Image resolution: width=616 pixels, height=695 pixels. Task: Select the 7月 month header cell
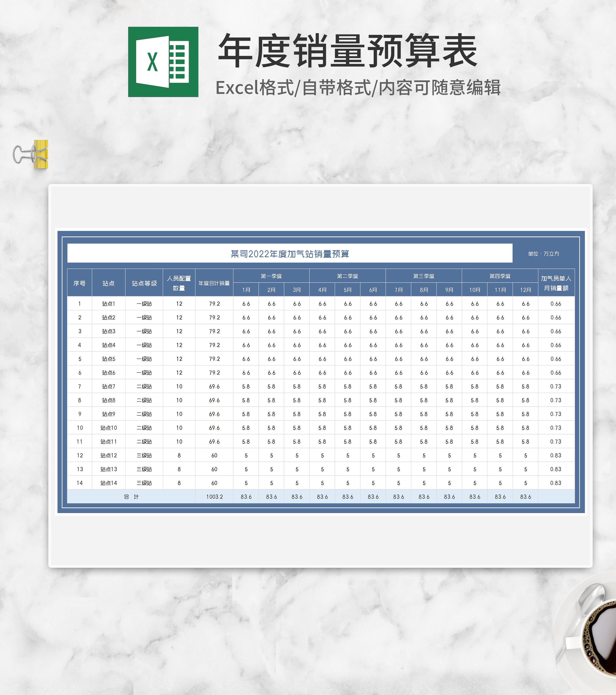pos(398,290)
